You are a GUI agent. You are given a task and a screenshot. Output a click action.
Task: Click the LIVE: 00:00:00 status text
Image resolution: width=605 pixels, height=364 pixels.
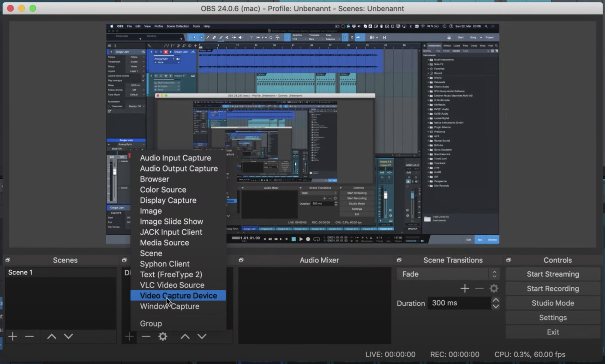390,354
